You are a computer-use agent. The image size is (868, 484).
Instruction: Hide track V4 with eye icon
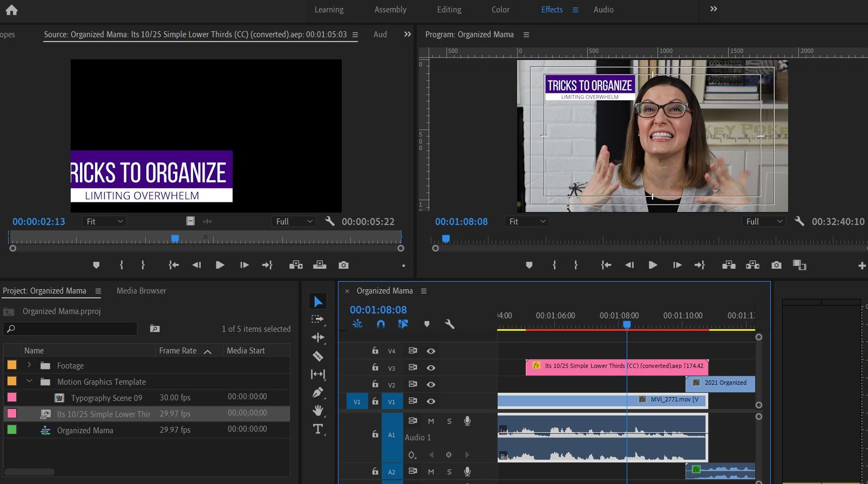pos(431,351)
